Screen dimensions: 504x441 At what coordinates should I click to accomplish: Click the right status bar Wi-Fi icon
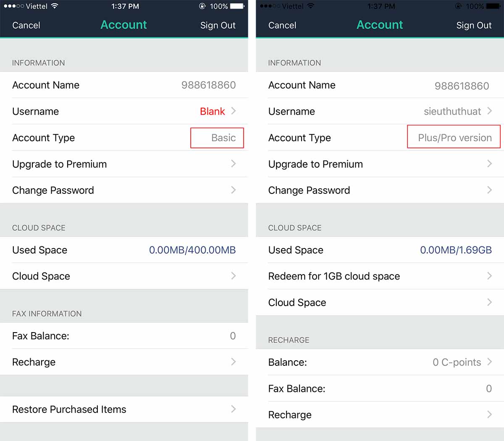pyautogui.click(x=310, y=6)
